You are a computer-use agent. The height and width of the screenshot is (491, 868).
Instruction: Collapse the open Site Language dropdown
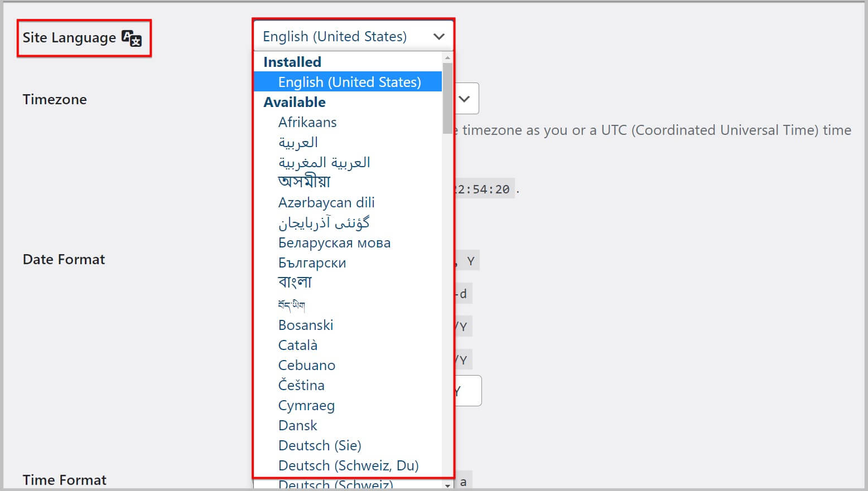click(x=438, y=36)
